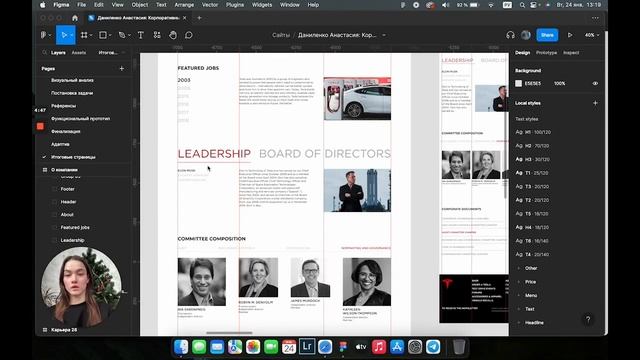The width and height of the screenshot is (640, 360).
Task: Switch to the Inspect tab
Action: pos(571,53)
